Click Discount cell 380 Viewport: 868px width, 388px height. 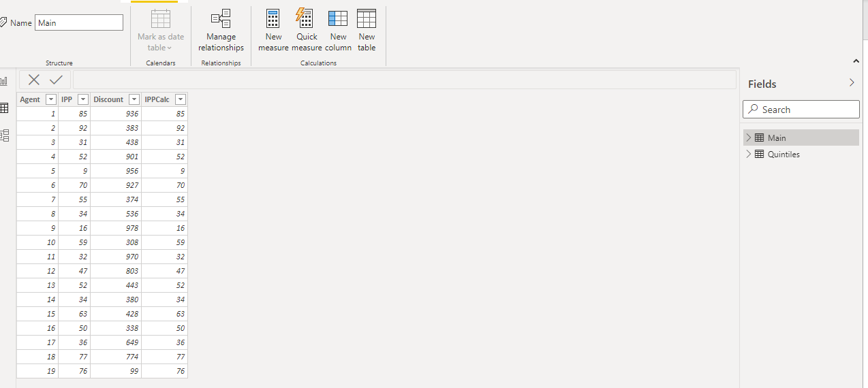tap(116, 300)
